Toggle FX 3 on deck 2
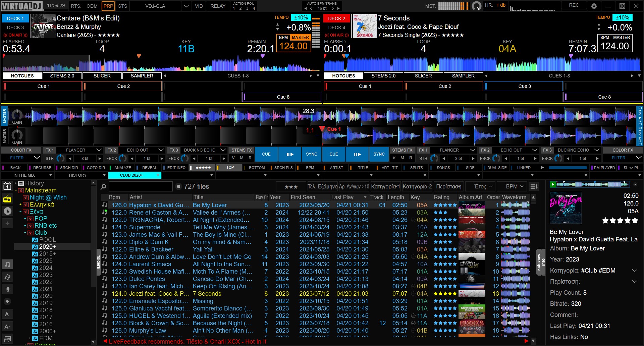The image size is (644, 346). [x=547, y=150]
